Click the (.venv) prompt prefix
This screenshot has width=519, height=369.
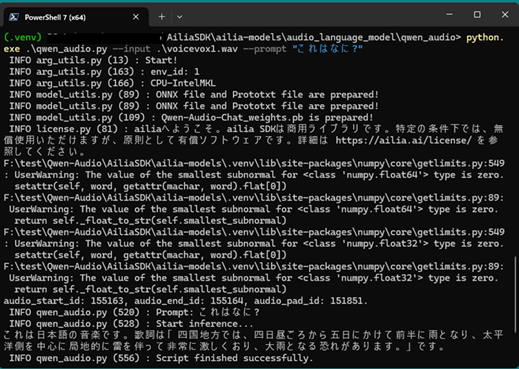click(23, 37)
